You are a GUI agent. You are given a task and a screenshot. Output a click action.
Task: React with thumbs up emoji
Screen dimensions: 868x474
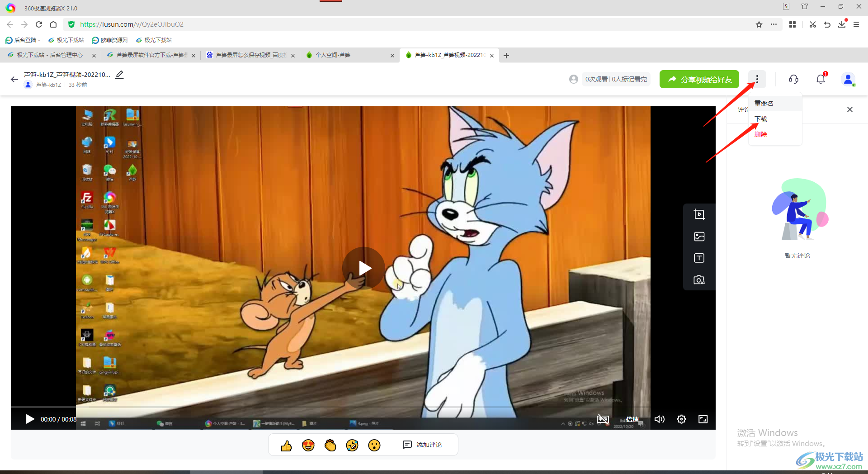pyautogui.click(x=286, y=446)
